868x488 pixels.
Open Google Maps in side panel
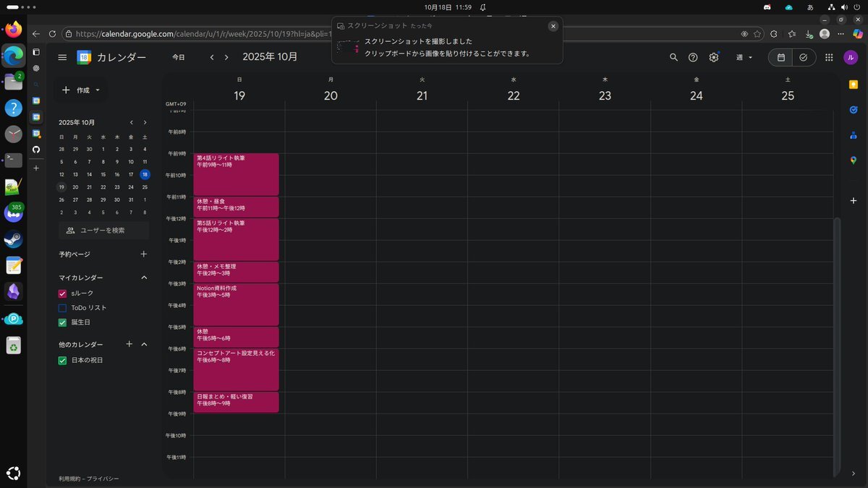pyautogui.click(x=854, y=160)
